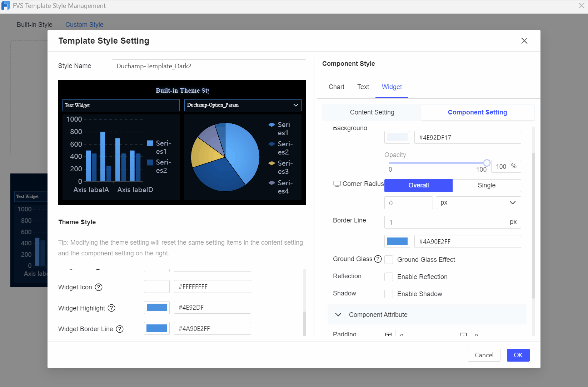Image resolution: width=588 pixels, height=387 pixels.
Task: Click the Border Line hex #4A90E2FF field
Action: coord(468,241)
